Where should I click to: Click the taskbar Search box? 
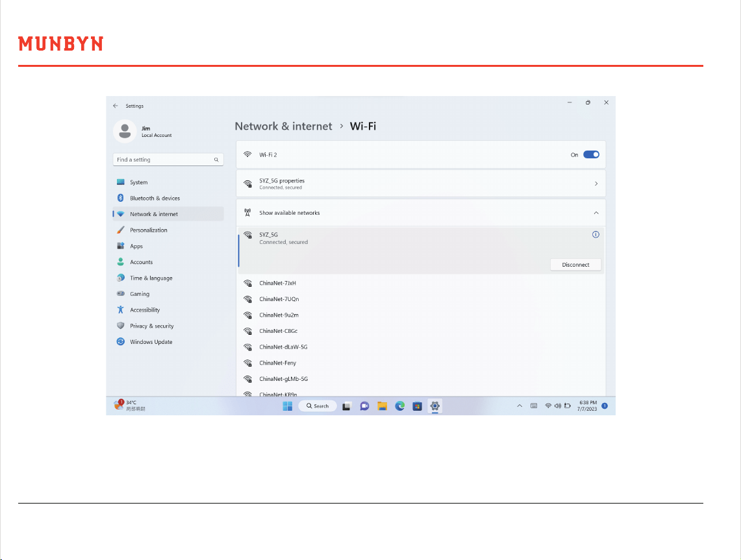click(318, 406)
